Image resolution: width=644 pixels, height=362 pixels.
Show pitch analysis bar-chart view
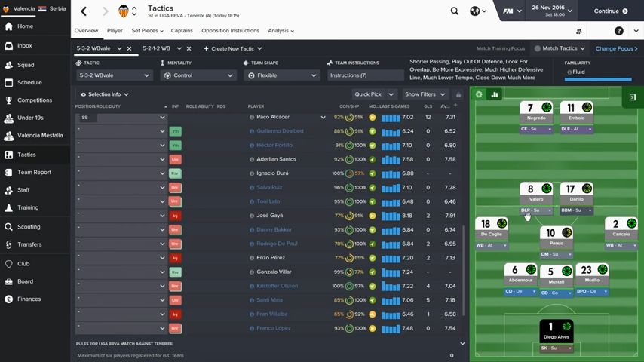point(495,95)
